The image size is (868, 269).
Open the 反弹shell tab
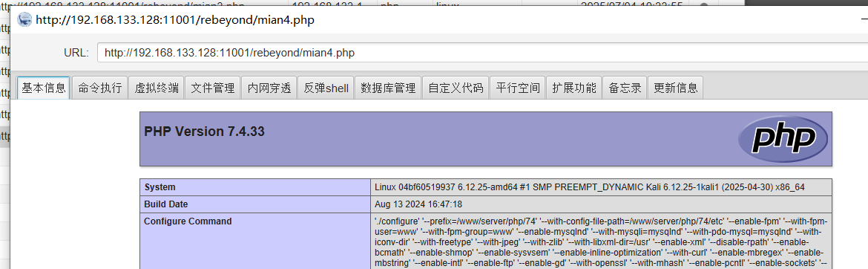pos(326,88)
